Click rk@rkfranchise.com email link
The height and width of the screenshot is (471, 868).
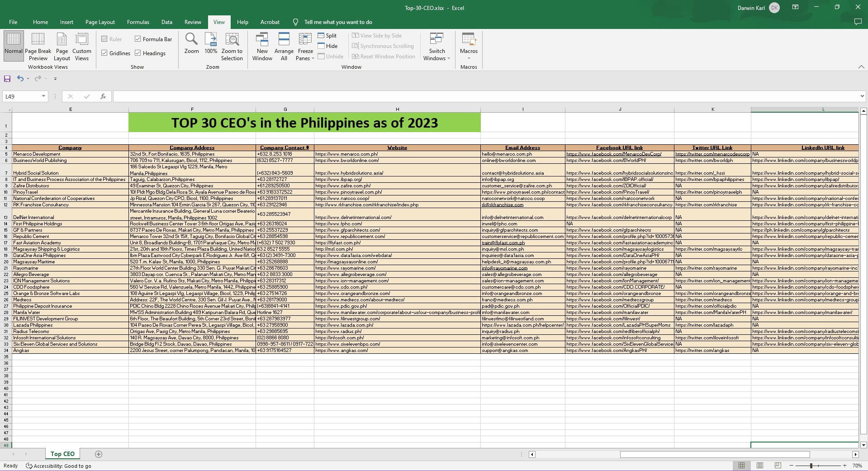[502, 205]
